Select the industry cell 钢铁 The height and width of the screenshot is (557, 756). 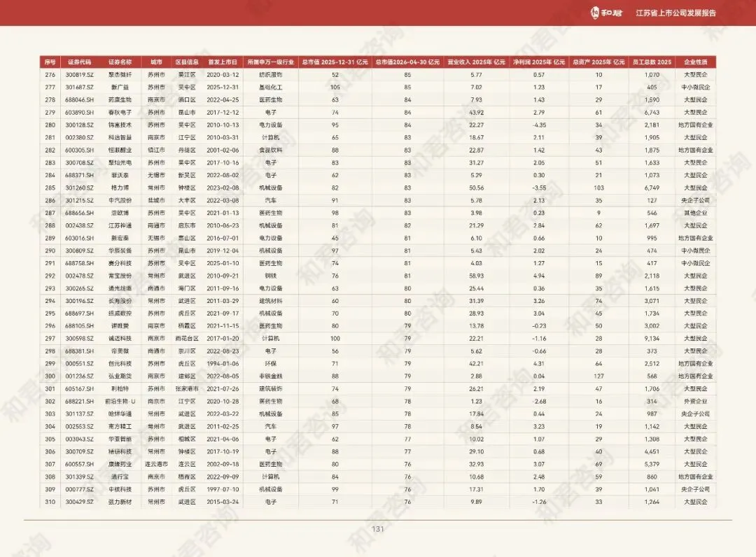pyautogui.click(x=270, y=276)
